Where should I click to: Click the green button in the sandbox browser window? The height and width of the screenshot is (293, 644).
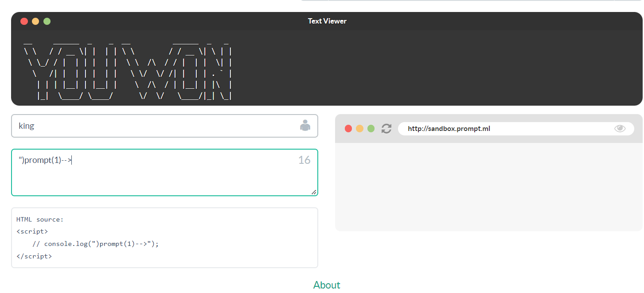tap(371, 129)
